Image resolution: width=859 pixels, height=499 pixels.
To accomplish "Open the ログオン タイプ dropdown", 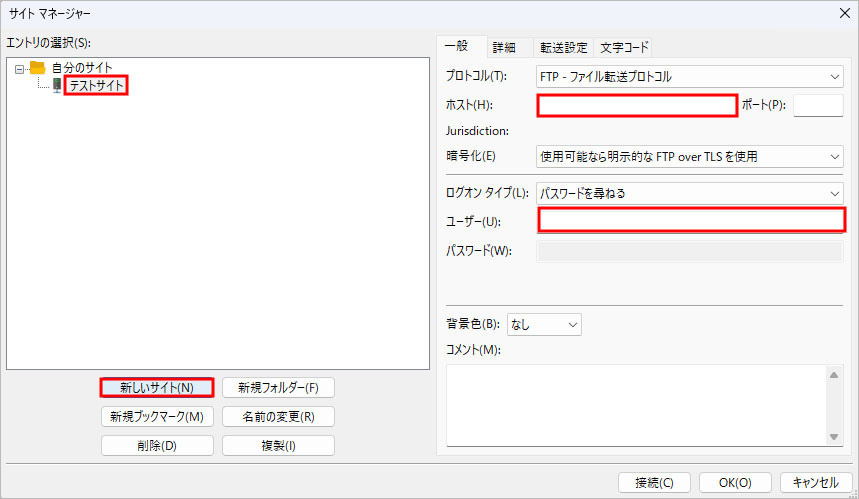I will tap(689, 193).
